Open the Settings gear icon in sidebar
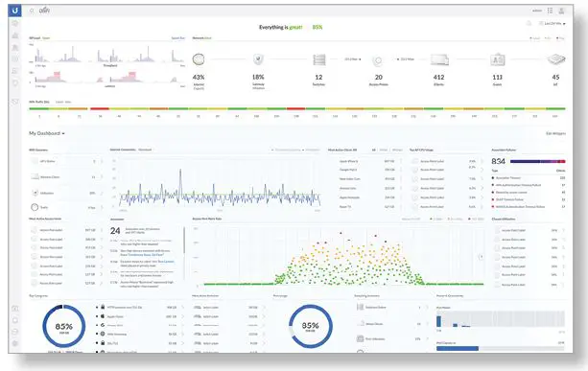The width and height of the screenshot is (588, 371). click(15, 343)
